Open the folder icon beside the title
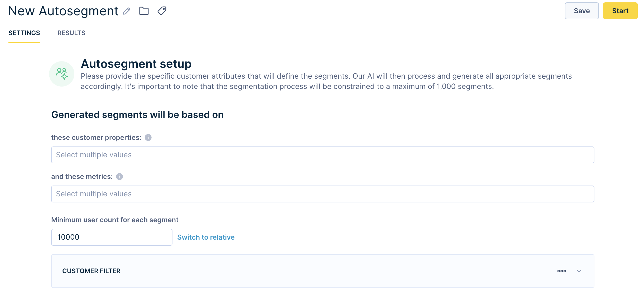The height and width of the screenshot is (294, 644). coord(144,11)
